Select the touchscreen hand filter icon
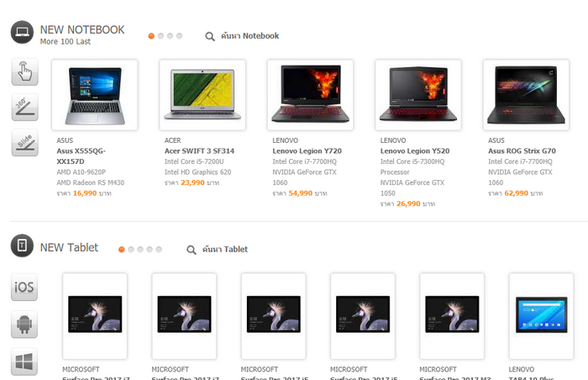The width and height of the screenshot is (588, 380). pos(24,71)
